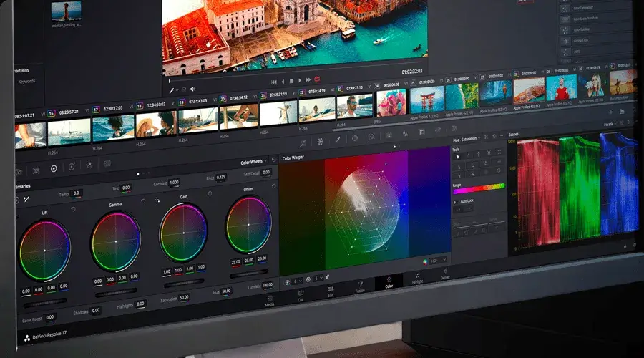Mute audio with the speaker icon

point(193,89)
